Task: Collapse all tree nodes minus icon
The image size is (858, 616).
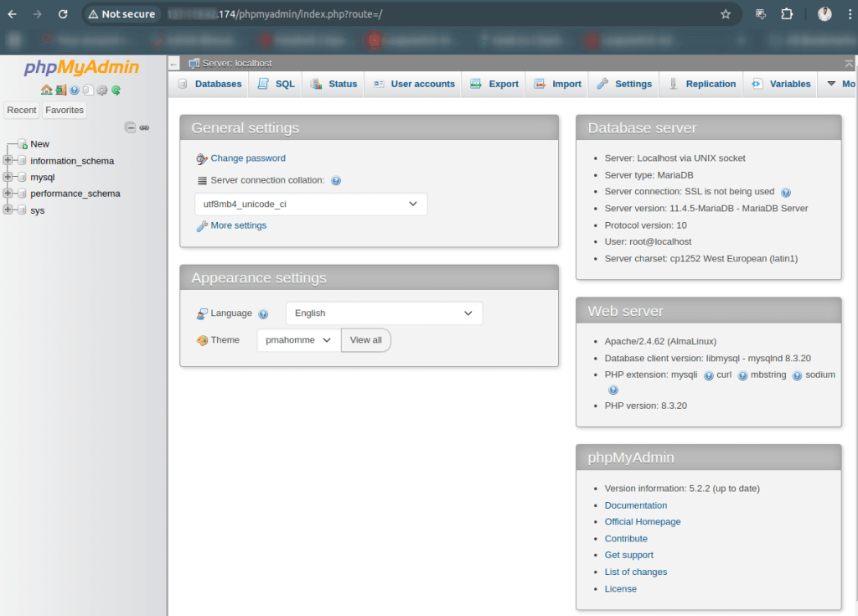Action: (x=130, y=127)
